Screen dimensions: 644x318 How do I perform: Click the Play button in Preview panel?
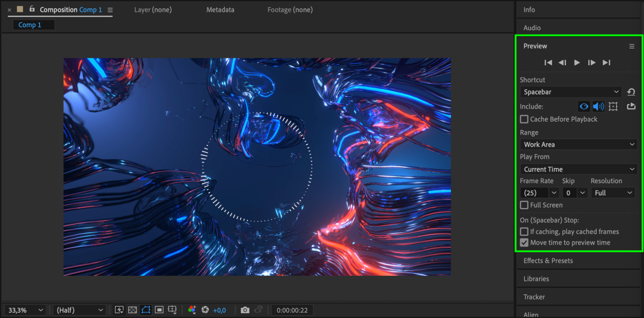point(577,62)
